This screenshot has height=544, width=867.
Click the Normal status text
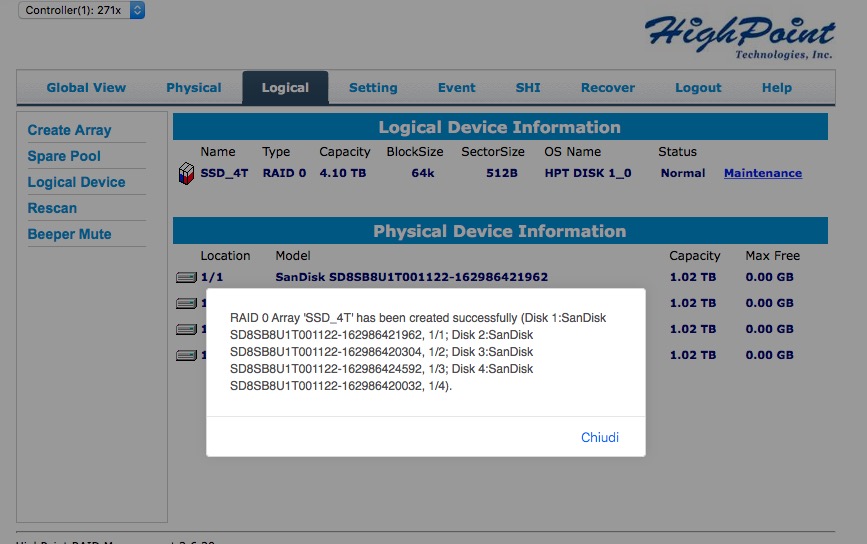point(683,173)
